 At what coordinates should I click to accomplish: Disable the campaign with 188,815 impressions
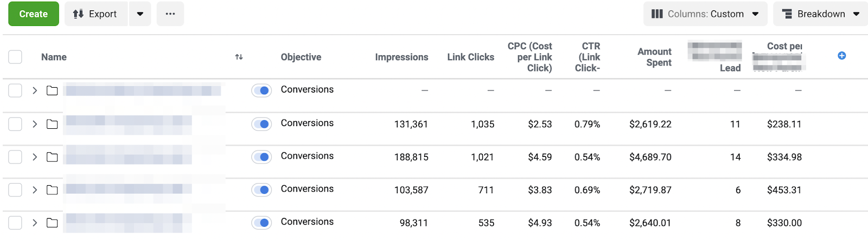[261, 157]
